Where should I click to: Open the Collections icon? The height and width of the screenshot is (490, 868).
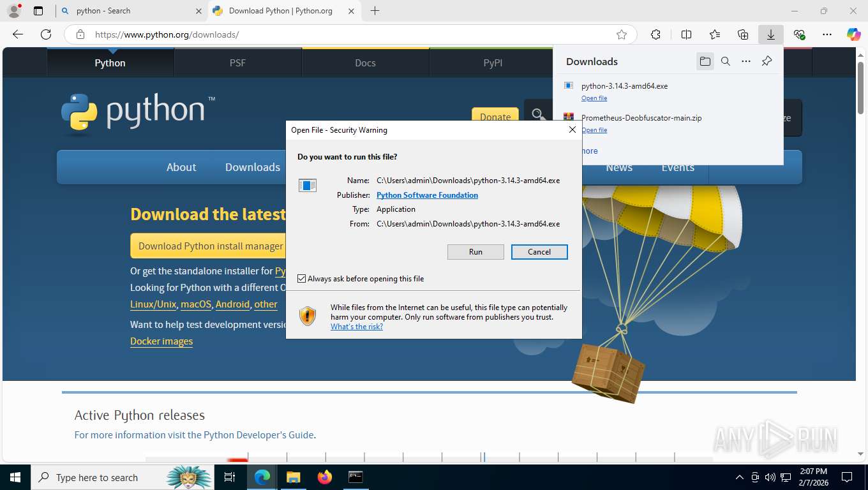point(743,34)
